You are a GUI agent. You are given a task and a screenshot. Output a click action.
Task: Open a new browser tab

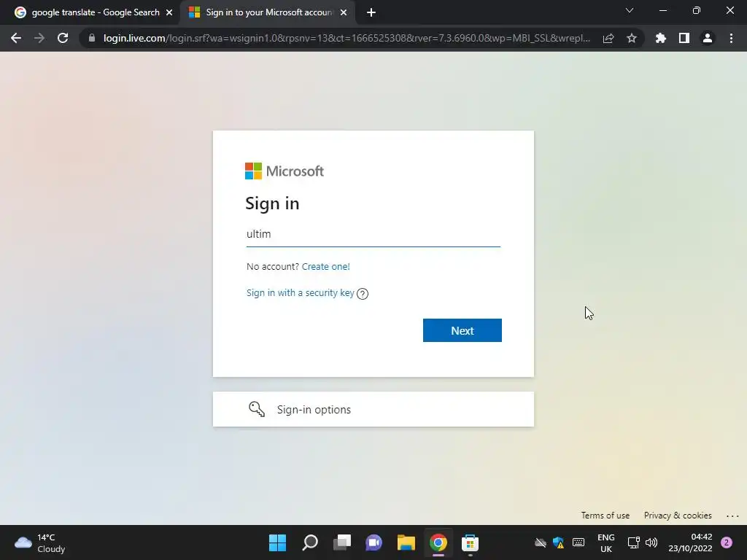[371, 12]
